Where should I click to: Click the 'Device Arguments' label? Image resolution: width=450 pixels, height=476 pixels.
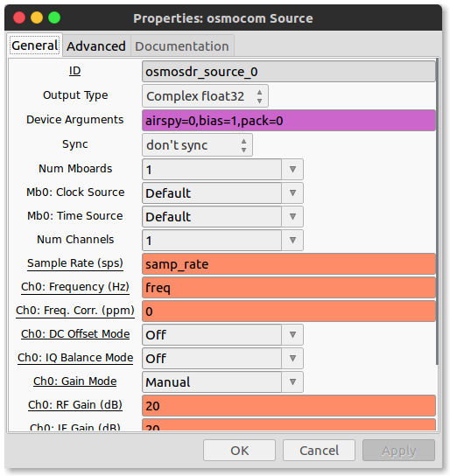[x=75, y=120]
